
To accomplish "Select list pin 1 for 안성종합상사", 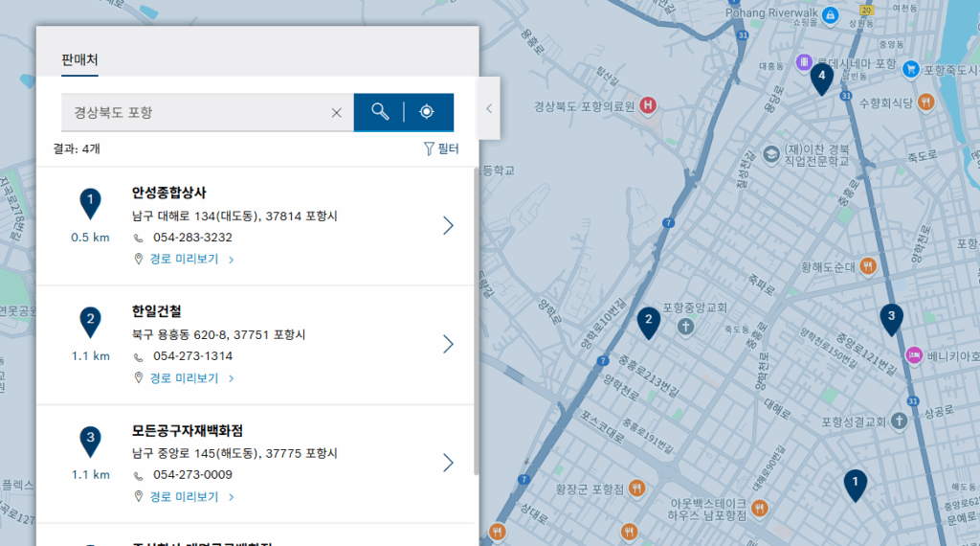I will coord(90,203).
